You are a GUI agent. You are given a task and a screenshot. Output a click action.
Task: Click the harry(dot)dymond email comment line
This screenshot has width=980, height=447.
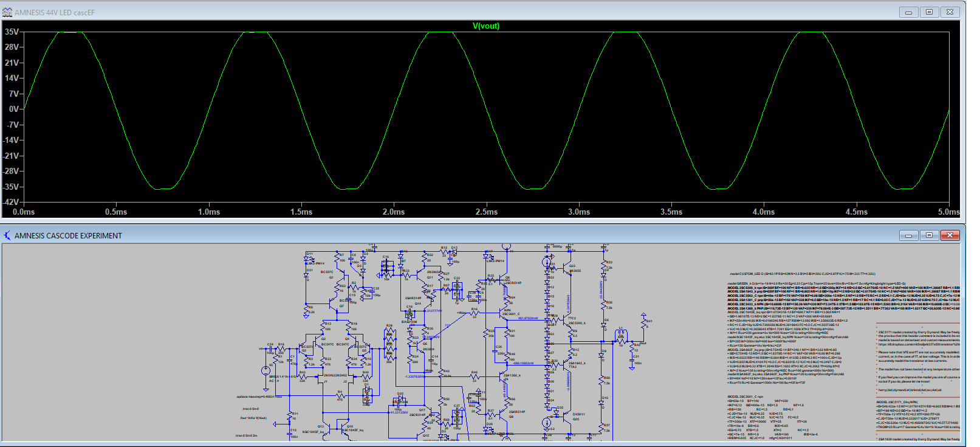(910, 390)
